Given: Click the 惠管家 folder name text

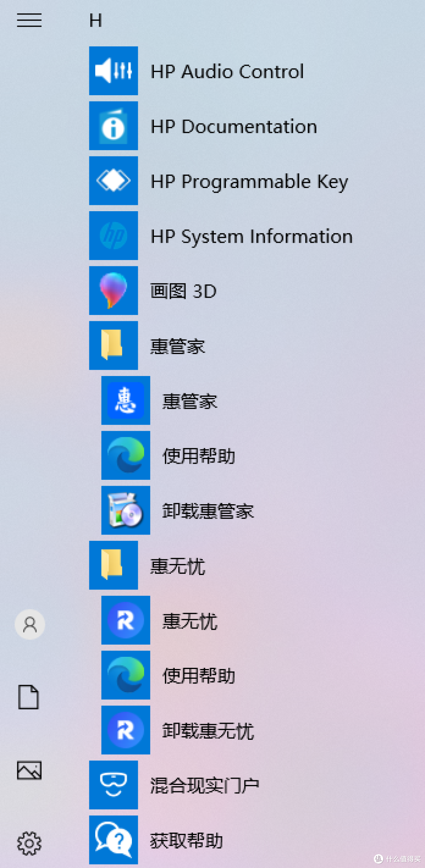Looking at the screenshot, I should [178, 346].
